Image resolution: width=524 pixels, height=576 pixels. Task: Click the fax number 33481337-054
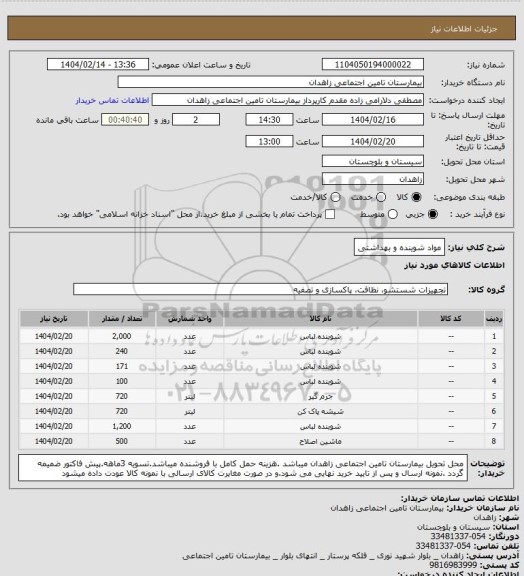click(x=458, y=536)
